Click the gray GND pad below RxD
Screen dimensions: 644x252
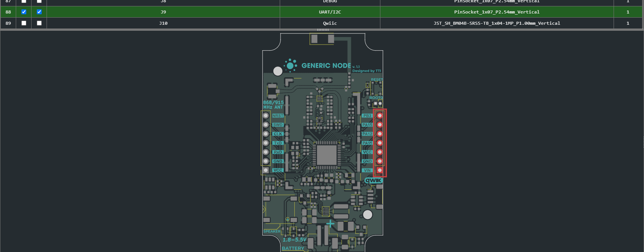point(266,161)
